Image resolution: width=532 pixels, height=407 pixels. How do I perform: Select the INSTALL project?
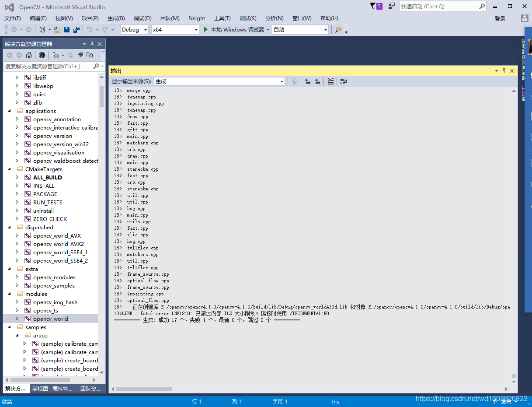click(x=44, y=186)
